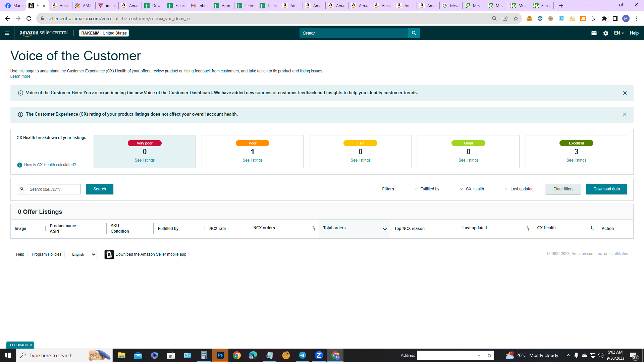
Task: Open the RAKEMM United States account switcher
Action: point(104,33)
